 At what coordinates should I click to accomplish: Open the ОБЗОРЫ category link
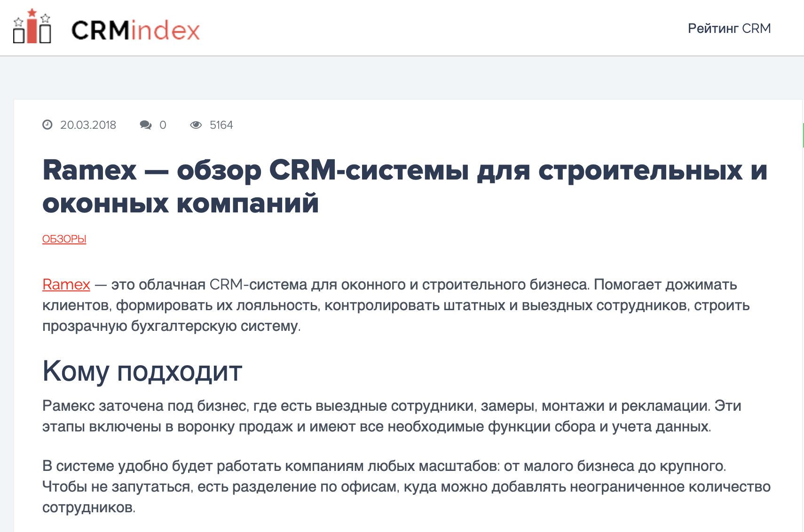[64, 239]
